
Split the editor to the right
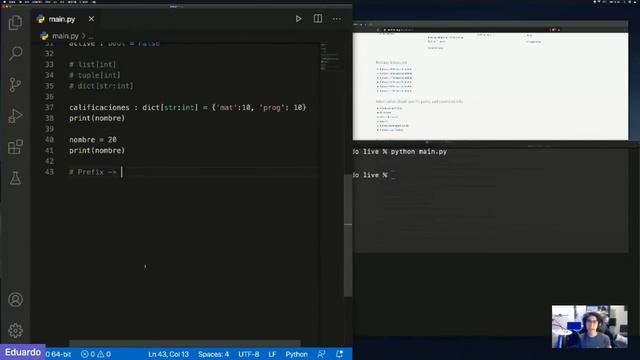(x=318, y=19)
